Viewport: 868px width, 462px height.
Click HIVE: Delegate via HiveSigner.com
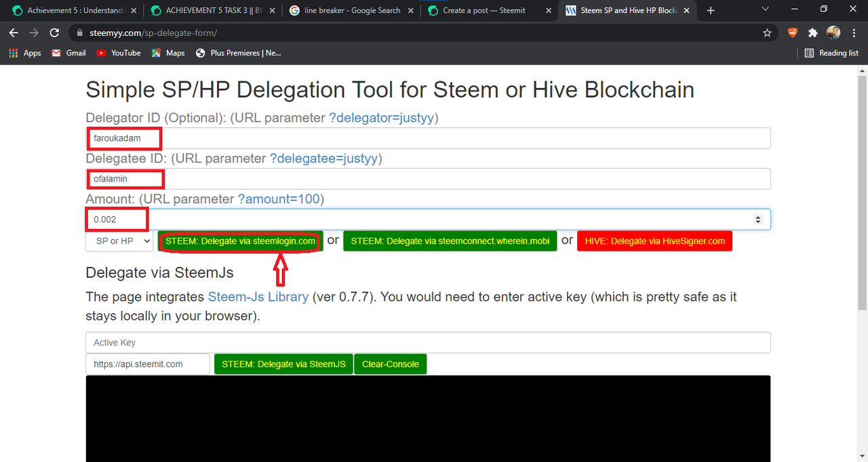coord(655,241)
